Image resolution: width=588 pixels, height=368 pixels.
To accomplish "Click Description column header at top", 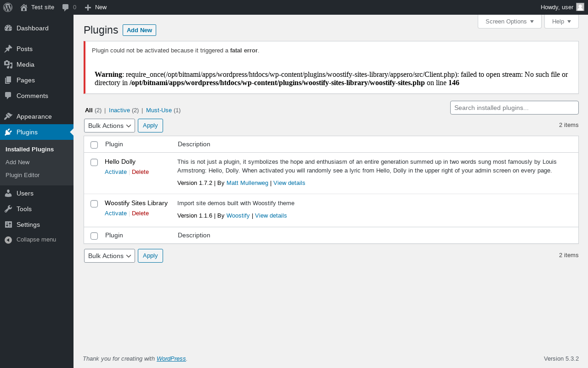I will pyautogui.click(x=194, y=144).
